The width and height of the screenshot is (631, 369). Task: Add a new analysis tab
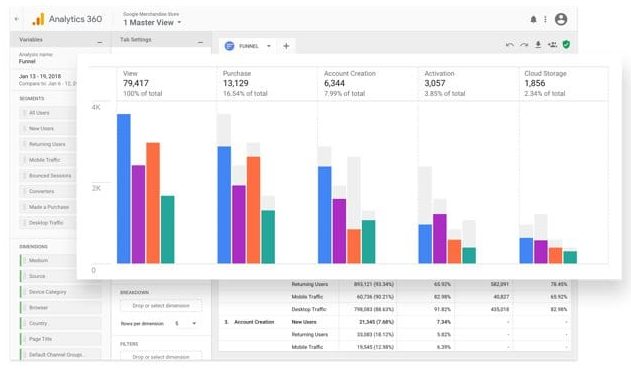286,46
